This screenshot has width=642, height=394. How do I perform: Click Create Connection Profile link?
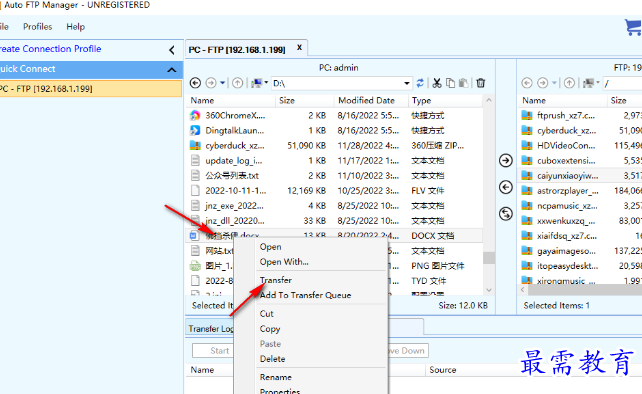50,49
